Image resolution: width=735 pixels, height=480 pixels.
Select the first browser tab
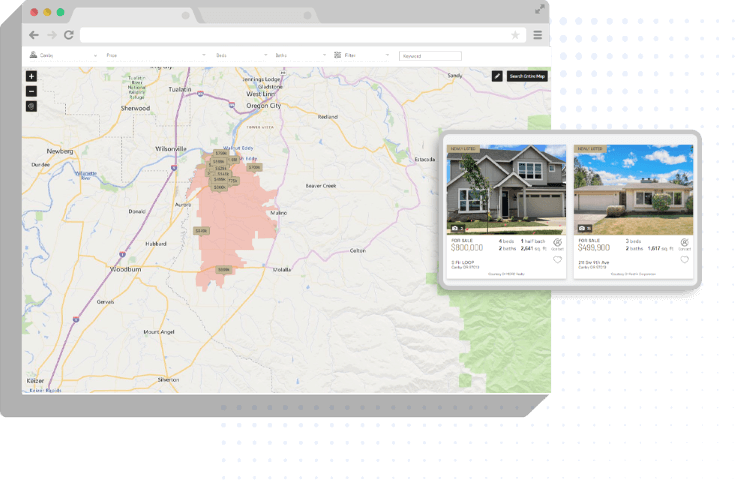tap(132, 15)
